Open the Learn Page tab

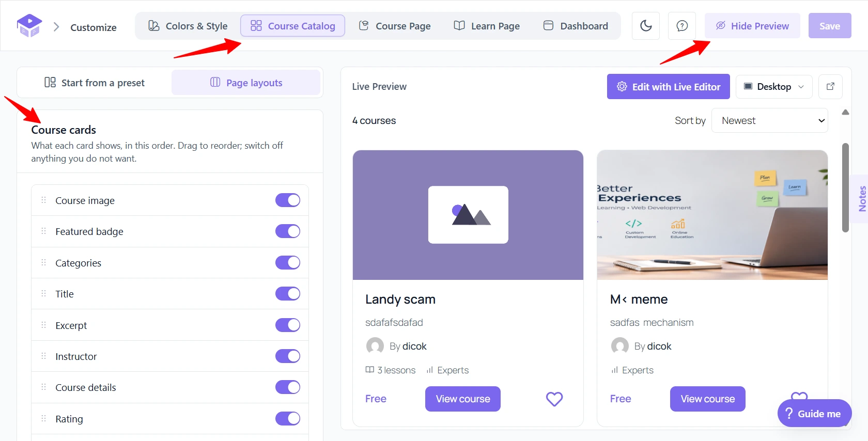pos(487,26)
